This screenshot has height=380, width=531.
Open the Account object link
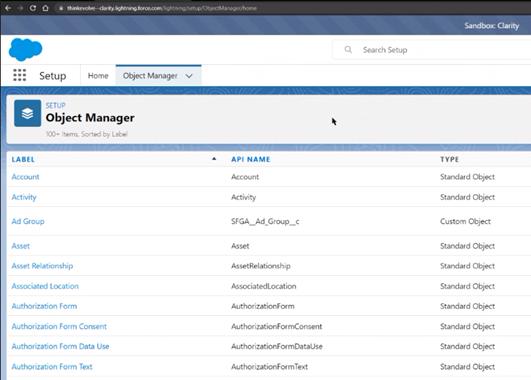click(25, 177)
